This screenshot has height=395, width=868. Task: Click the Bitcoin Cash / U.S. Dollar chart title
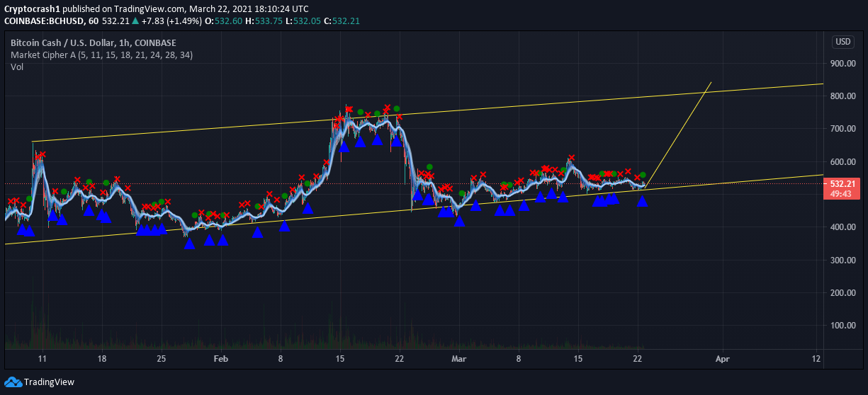[x=94, y=42]
